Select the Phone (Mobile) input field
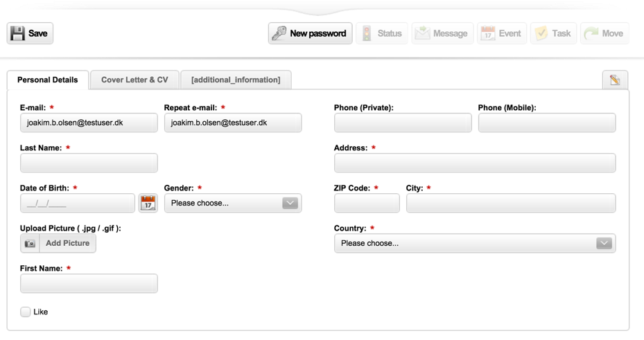This screenshot has height=340, width=644. [x=546, y=123]
